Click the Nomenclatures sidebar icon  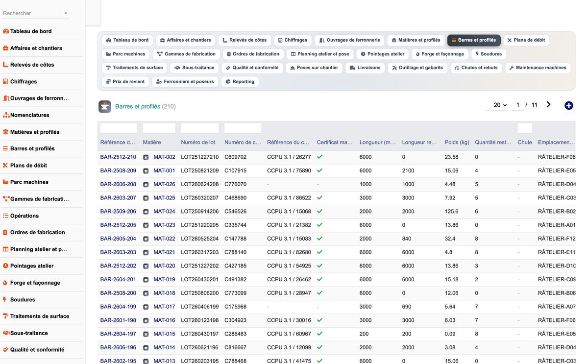point(6,115)
